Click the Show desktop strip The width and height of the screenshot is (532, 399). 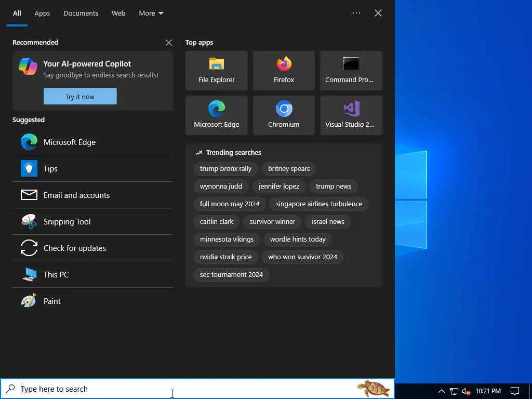530,391
